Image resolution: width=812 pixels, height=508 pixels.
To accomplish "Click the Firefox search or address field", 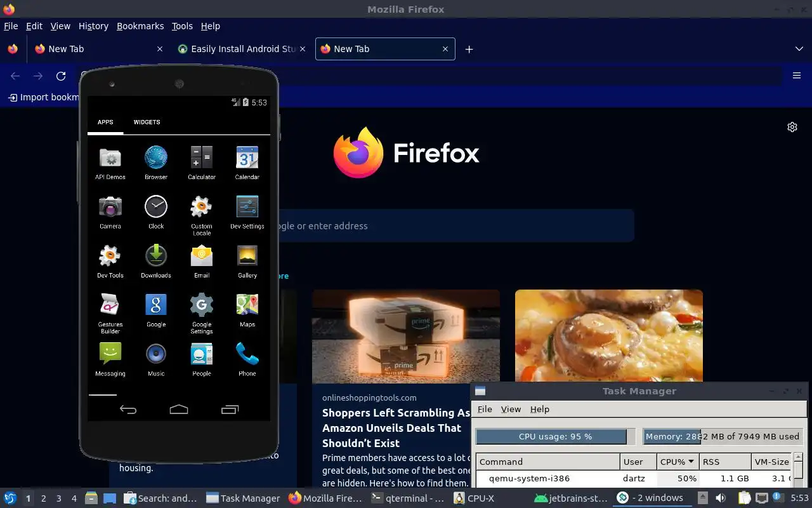I will pos(457,225).
